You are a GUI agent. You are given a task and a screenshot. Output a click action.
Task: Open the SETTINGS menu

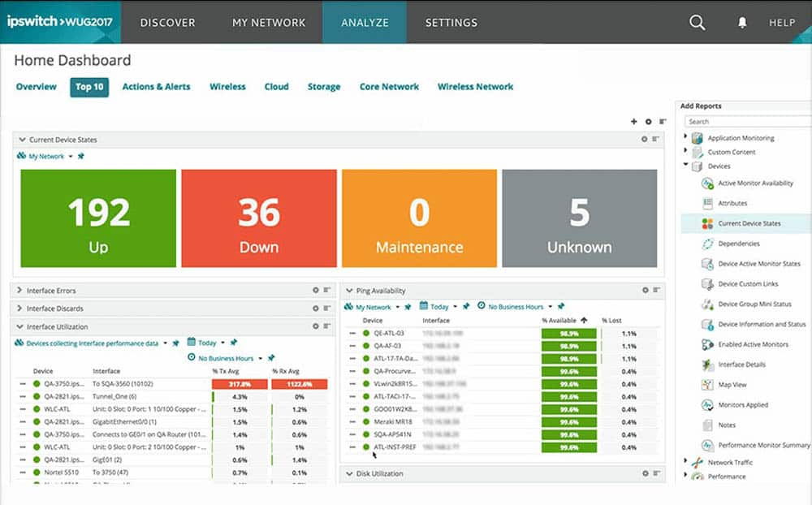pos(451,22)
